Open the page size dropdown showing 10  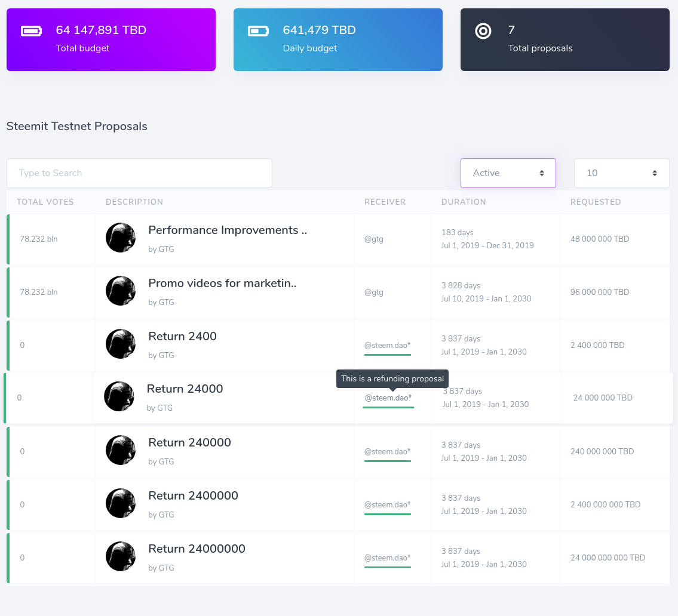[x=621, y=173]
